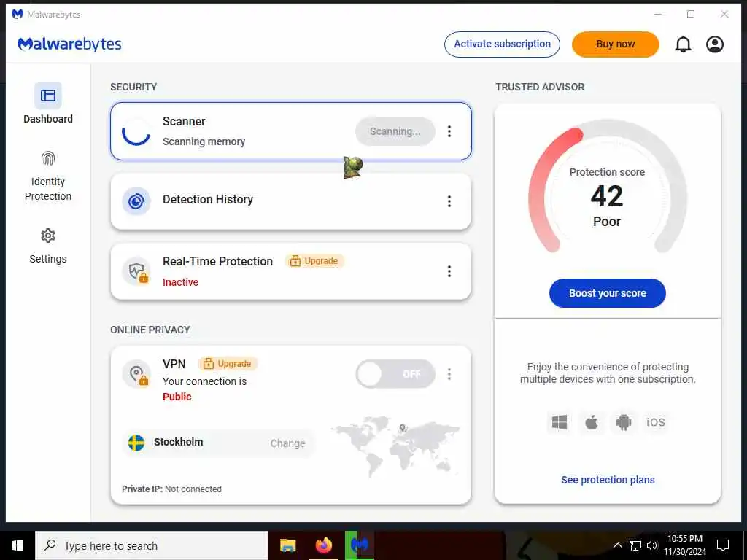Click the ONLINE PRIVACY heading
The height and width of the screenshot is (560, 747).
tap(150, 330)
